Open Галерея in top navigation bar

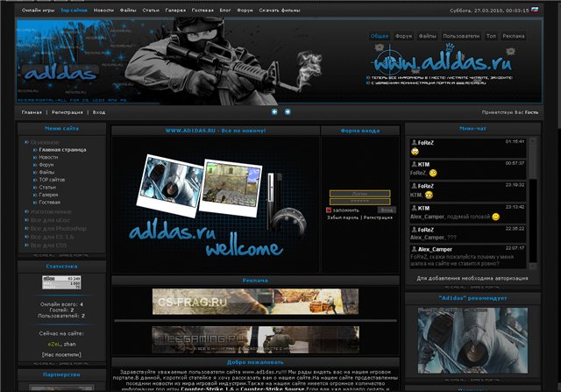click(175, 11)
